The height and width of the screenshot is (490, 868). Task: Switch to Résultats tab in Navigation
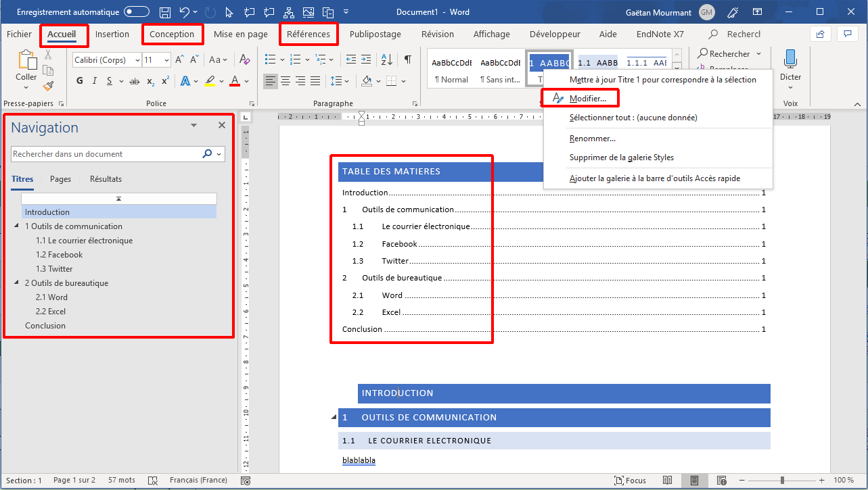tap(106, 179)
